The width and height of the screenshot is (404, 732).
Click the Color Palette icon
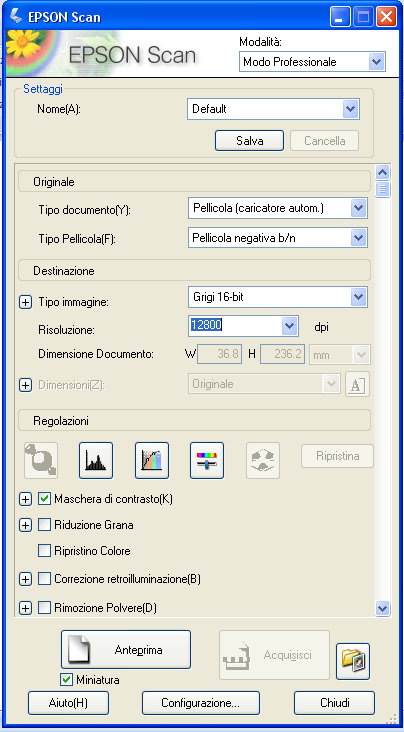click(263, 460)
